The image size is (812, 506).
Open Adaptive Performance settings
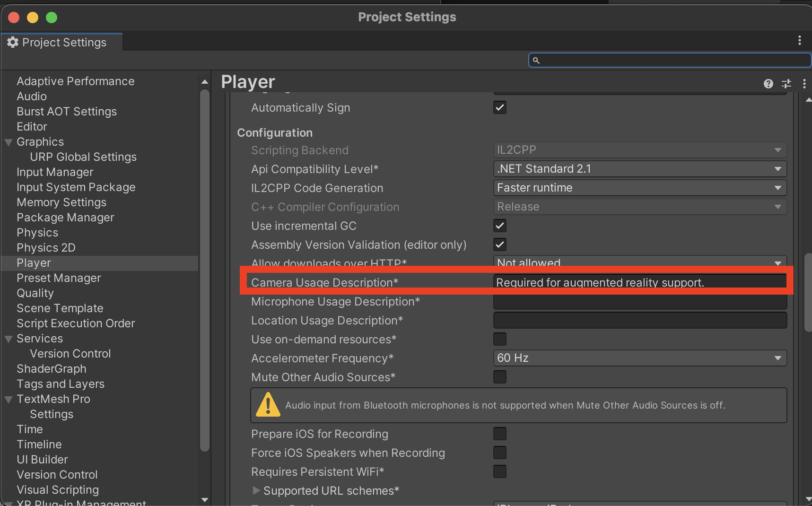pos(76,81)
